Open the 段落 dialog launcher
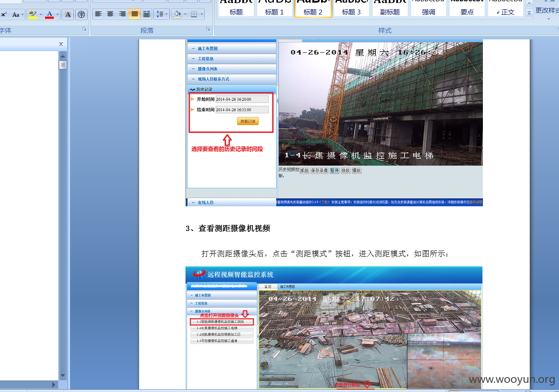 pyautogui.click(x=208, y=29)
